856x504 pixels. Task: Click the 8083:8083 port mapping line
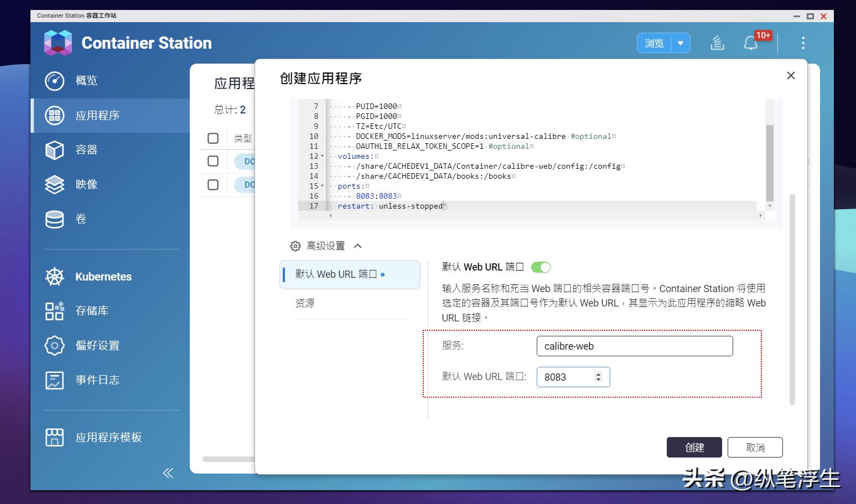click(x=376, y=196)
